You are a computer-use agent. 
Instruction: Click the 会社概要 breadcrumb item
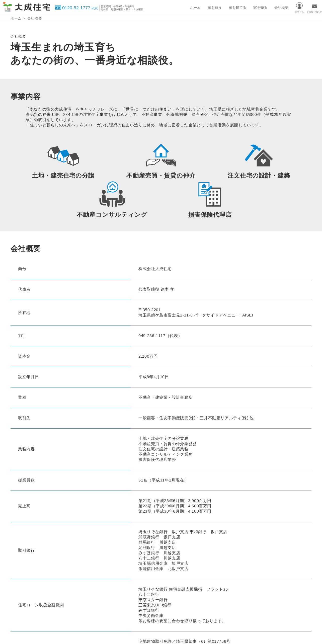[35, 19]
